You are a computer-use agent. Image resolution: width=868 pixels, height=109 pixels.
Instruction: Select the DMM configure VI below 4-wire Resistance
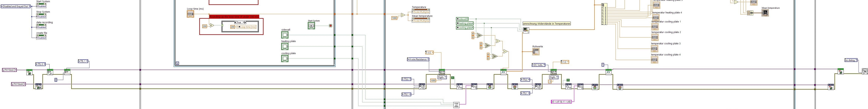click(x=442, y=72)
